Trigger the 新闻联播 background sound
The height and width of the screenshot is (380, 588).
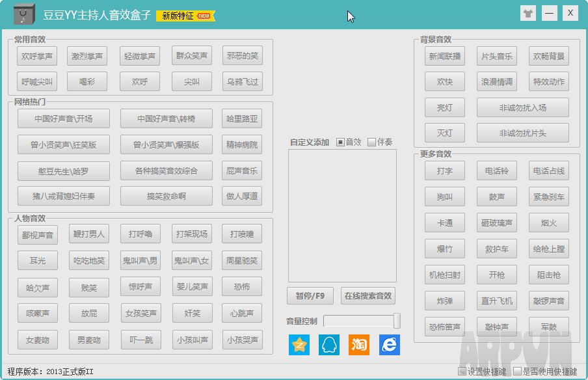444,56
